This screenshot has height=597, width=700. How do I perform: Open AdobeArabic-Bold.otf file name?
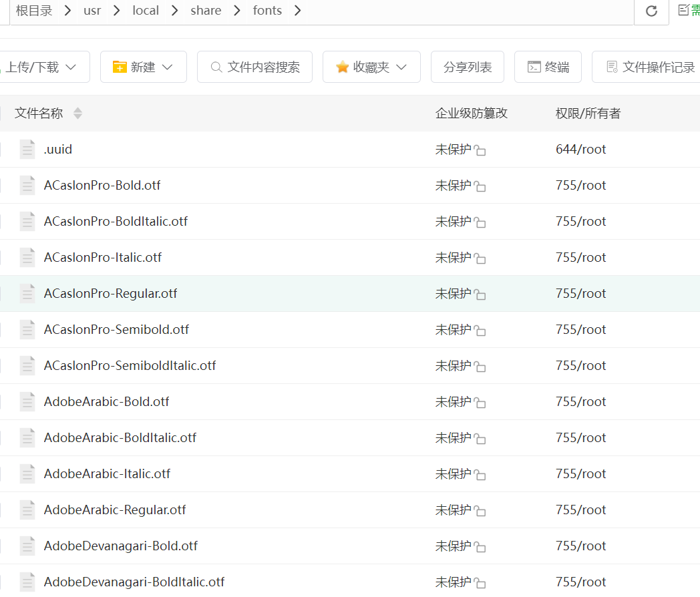(106, 402)
